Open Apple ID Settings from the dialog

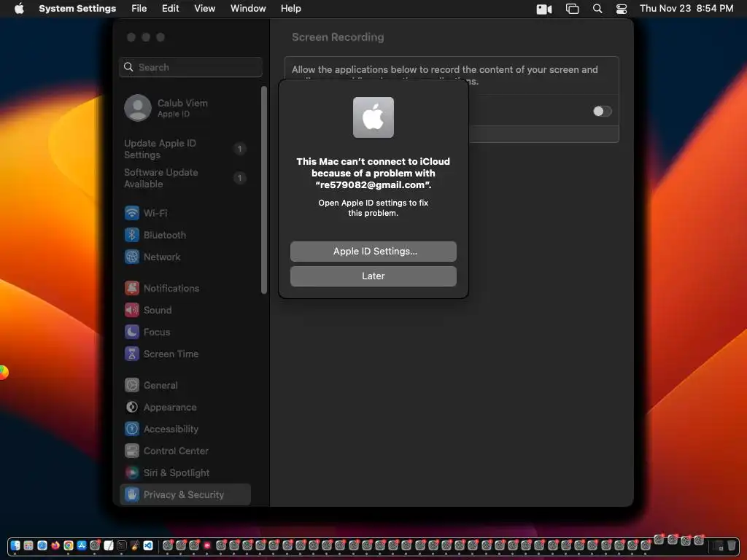(373, 252)
